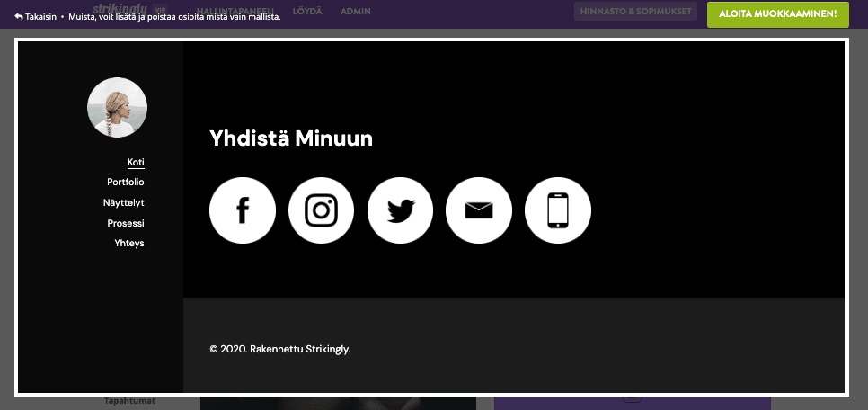Jump to the Yhteys section
The height and width of the screenshot is (410, 868).
coord(129,244)
